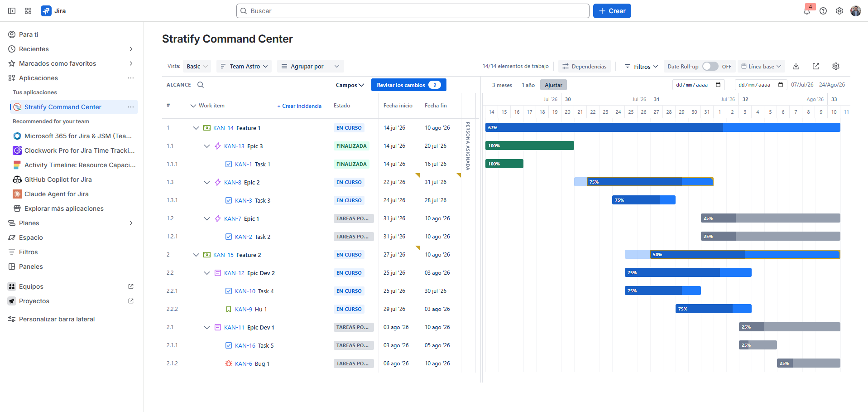This screenshot has width=868, height=412.
Task: Collapse KAN-14 Feature 1 row
Action: pos(196,128)
